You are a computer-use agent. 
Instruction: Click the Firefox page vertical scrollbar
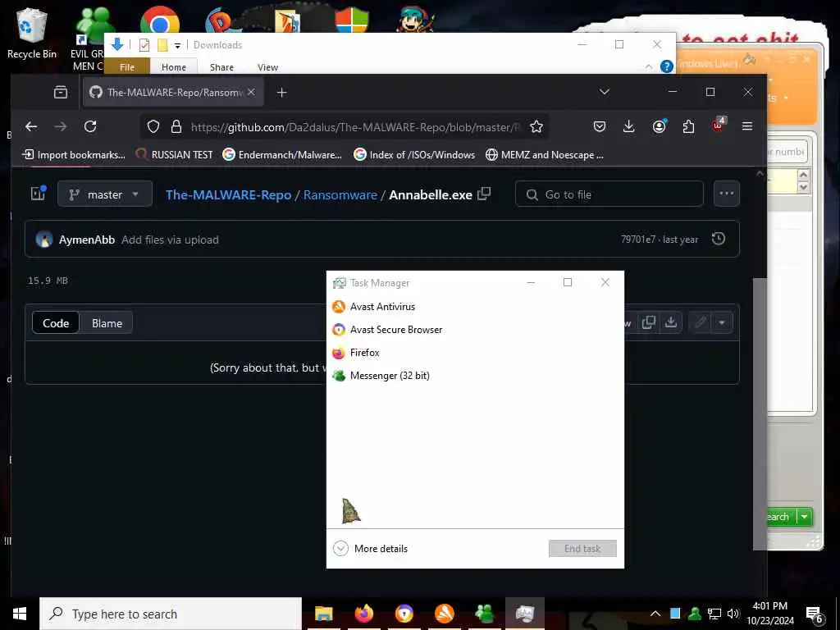point(760,413)
